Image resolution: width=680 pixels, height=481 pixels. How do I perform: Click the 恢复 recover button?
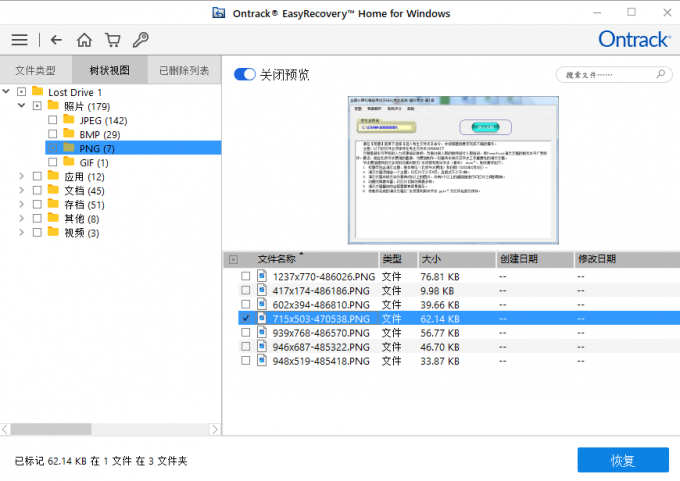point(622,460)
